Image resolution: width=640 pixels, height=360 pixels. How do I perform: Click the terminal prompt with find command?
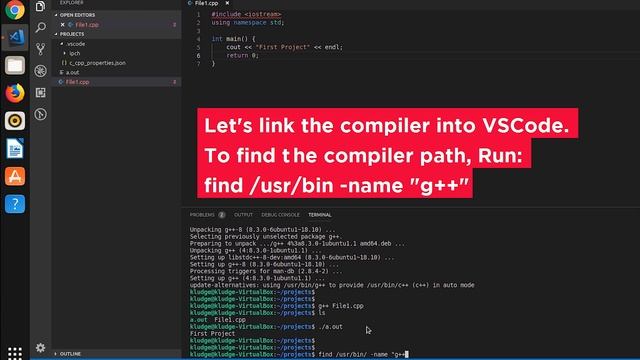(299, 354)
